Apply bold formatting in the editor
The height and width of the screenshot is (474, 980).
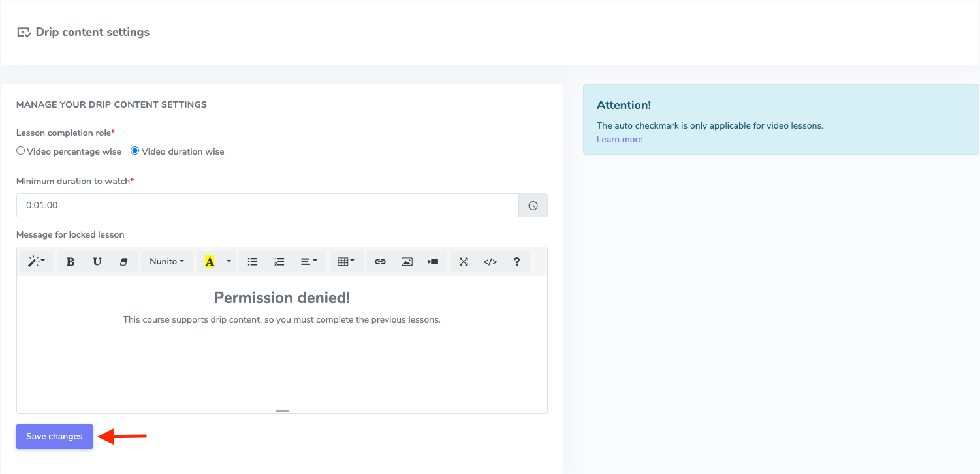tap(70, 261)
